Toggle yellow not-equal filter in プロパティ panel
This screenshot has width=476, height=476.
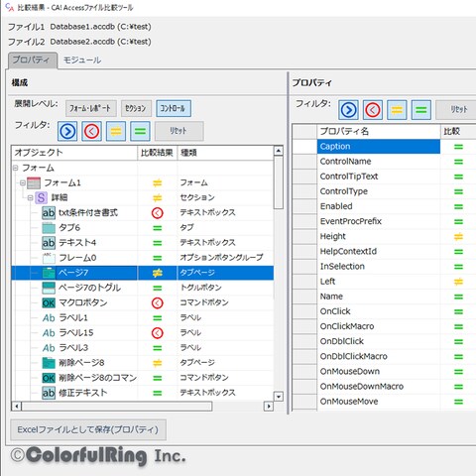(397, 110)
